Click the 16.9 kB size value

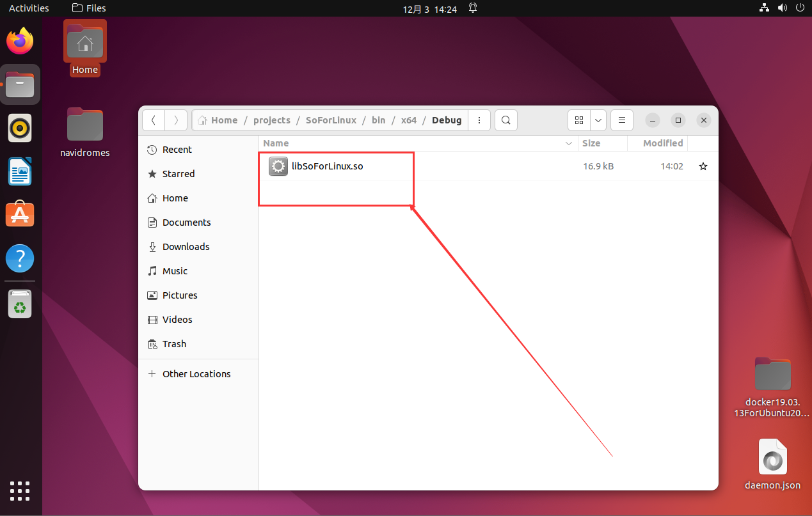pos(598,166)
